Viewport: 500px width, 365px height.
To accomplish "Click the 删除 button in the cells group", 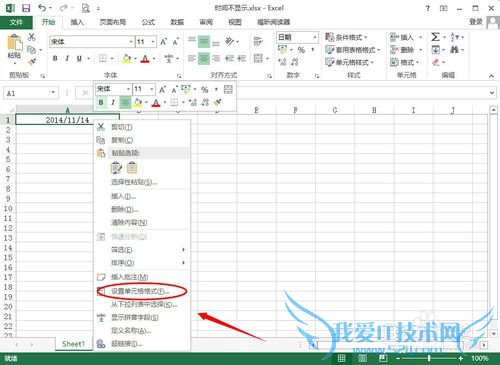I will point(406,50).
